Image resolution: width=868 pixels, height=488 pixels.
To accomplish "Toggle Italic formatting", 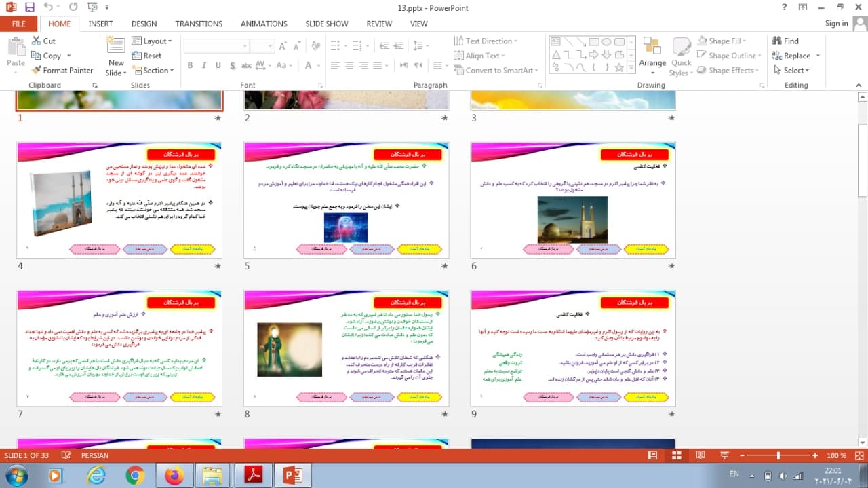I will click(x=204, y=66).
